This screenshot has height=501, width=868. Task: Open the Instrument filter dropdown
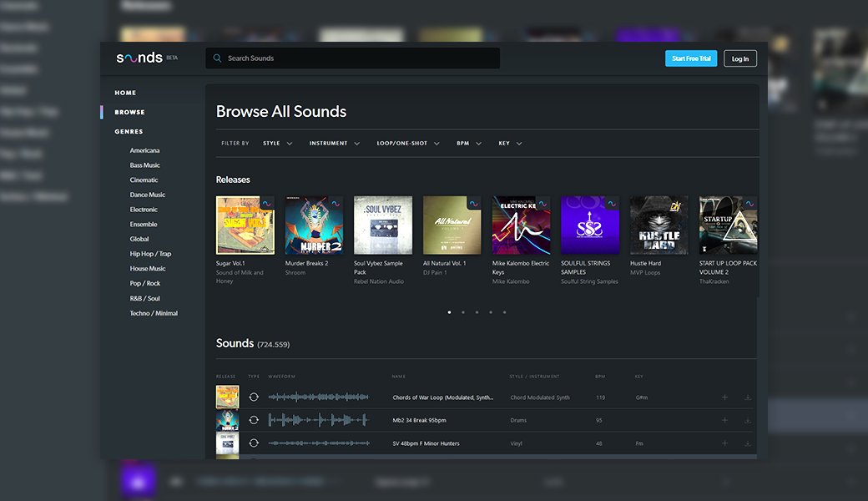(334, 144)
